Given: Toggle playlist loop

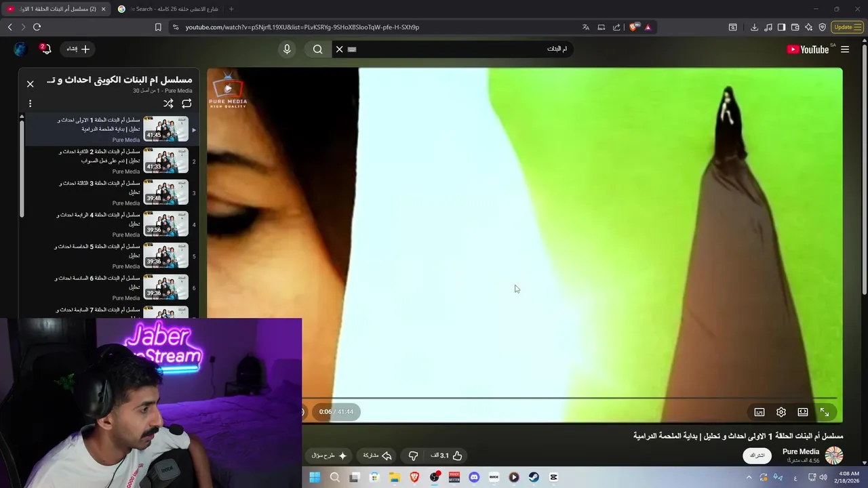Looking at the screenshot, I should click(x=186, y=104).
